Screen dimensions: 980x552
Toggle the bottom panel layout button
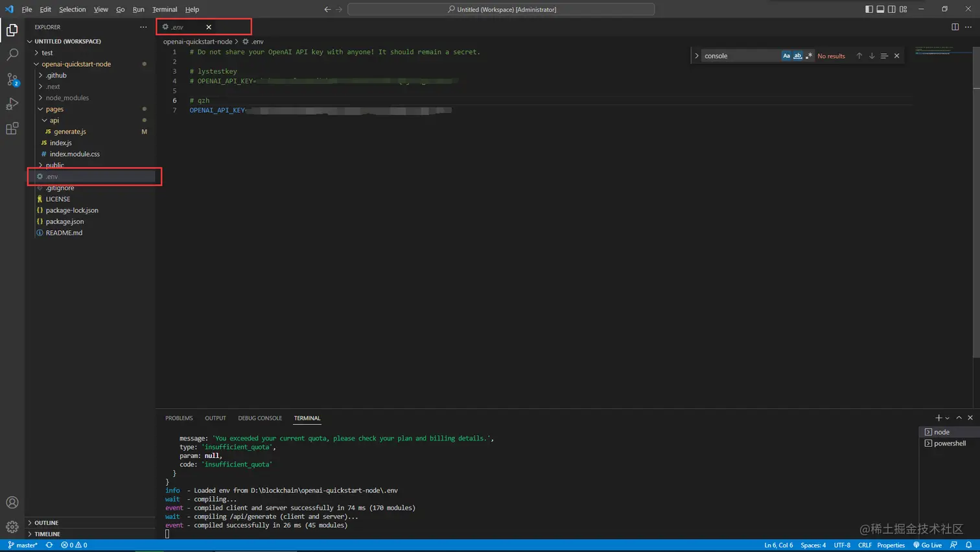tap(880, 9)
